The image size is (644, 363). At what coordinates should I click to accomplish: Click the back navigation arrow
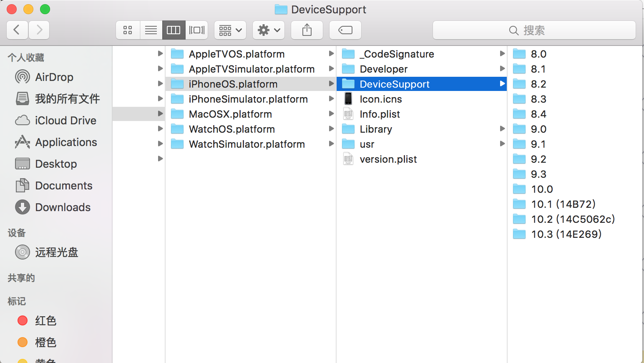click(17, 30)
